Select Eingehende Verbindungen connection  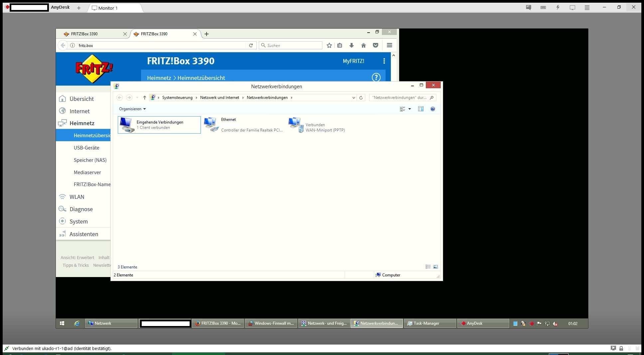point(159,125)
